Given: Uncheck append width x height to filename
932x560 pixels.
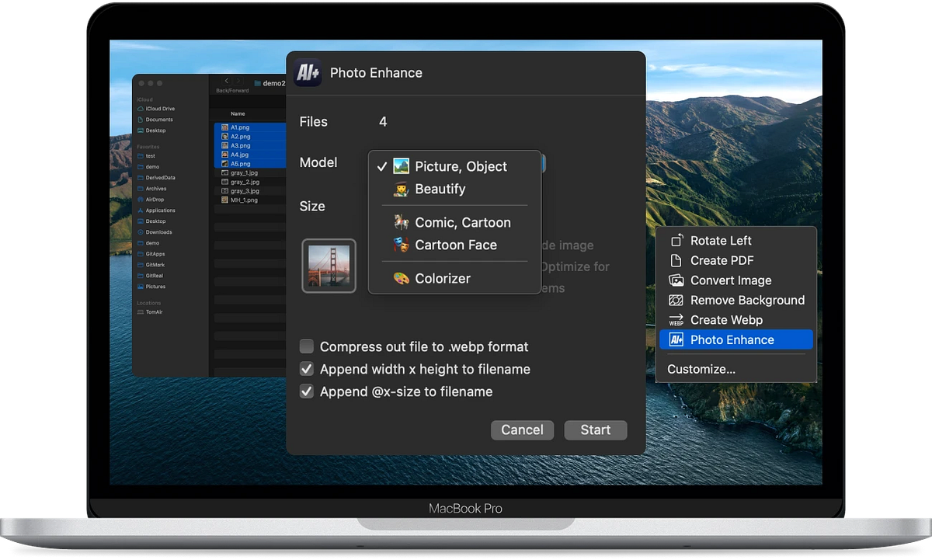Looking at the screenshot, I should [x=306, y=369].
